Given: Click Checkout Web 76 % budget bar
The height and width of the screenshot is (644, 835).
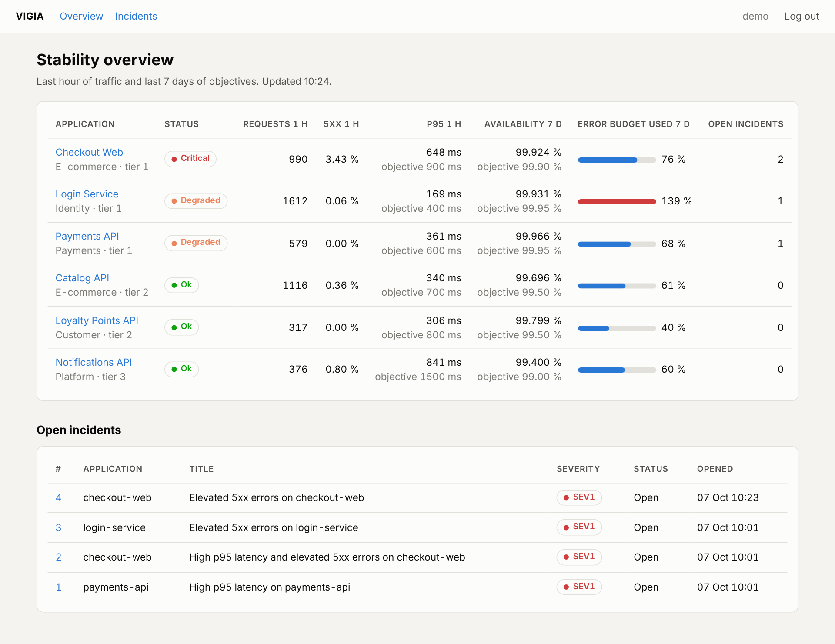Looking at the screenshot, I should [x=617, y=160].
